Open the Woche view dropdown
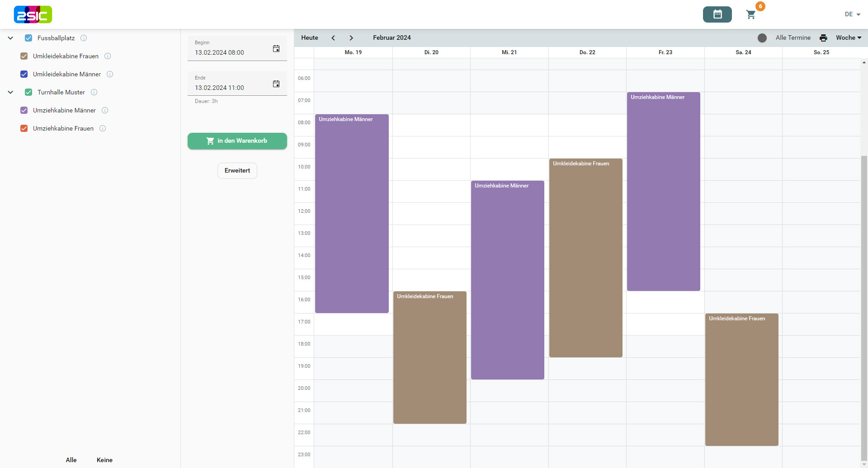 pos(848,38)
